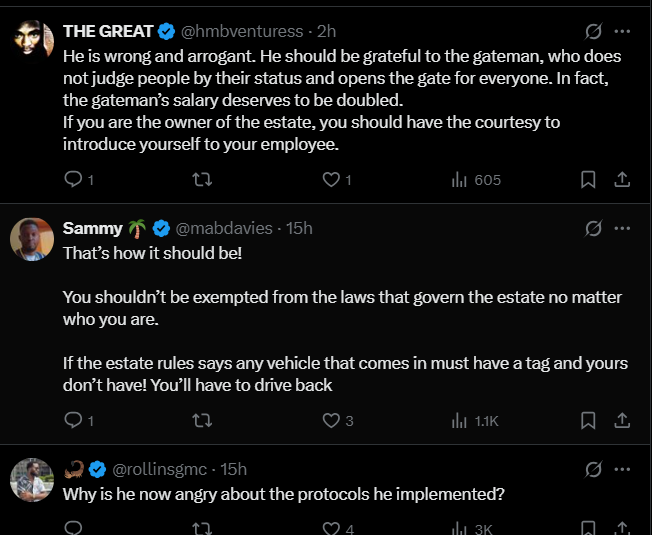The height and width of the screenshot is (535, 652).
Task: Click Sammy's profile avatar
Action: 31,239
